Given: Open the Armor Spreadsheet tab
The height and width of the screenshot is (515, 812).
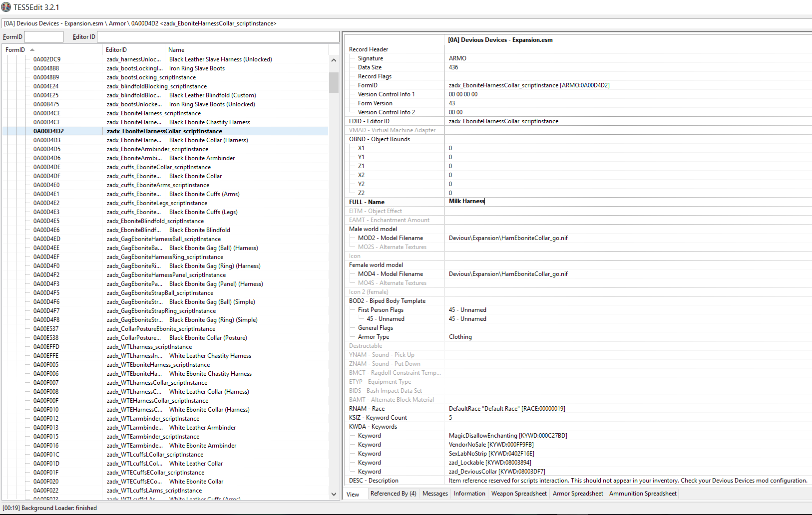Looking at the screenshot, I should pyautogui.click(x=578, y=494).
